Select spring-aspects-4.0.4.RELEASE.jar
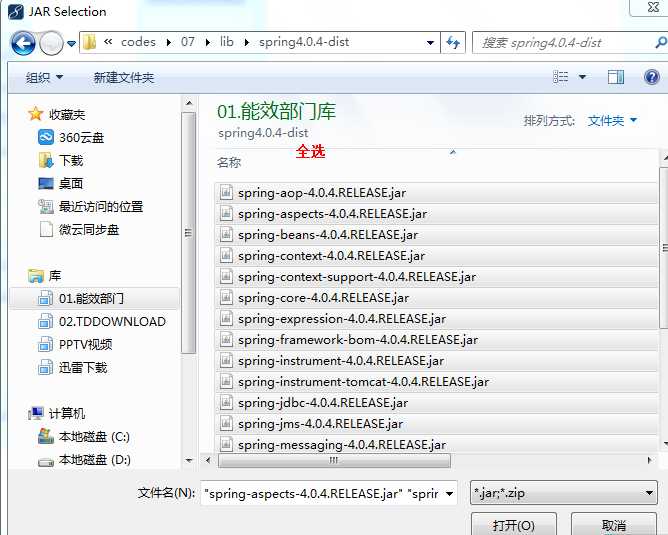Image resolution: width=668 pixels, height=535 pixels. tap(436, 214)
